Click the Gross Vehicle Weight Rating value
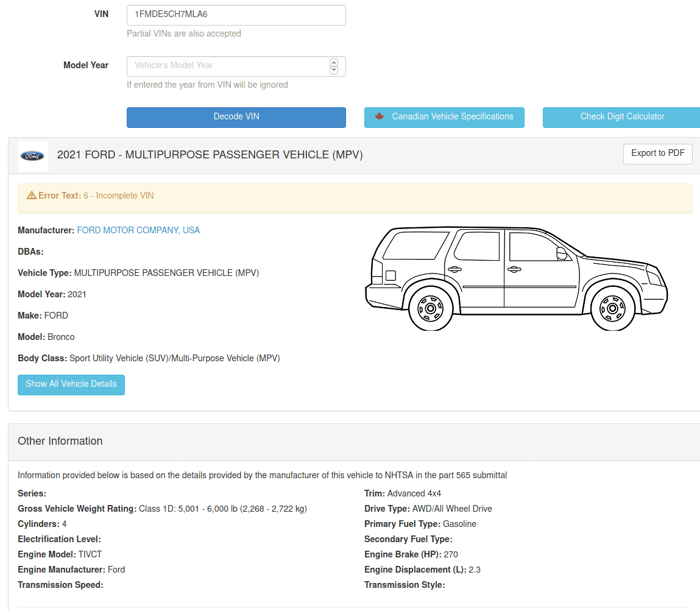The image size is (700, 611). (223, 509)
